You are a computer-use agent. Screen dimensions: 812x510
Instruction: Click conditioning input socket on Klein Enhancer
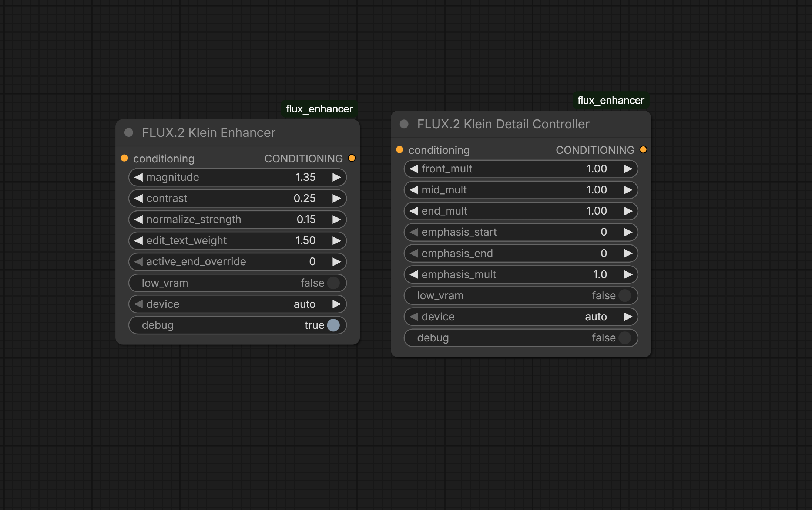pyautogui.click(x=124, y=158)
